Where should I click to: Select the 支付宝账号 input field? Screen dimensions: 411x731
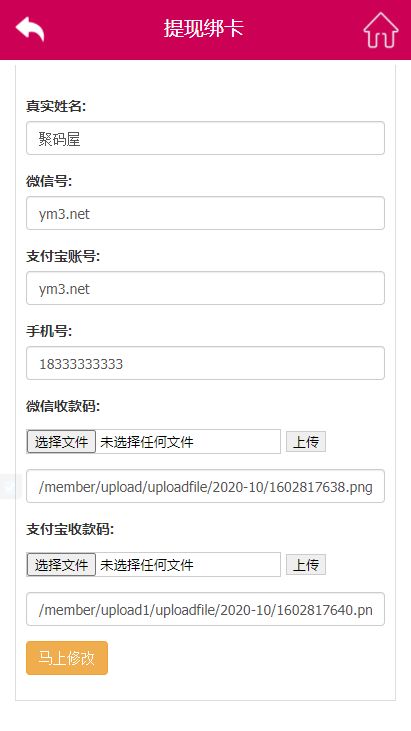click(206, 288)
